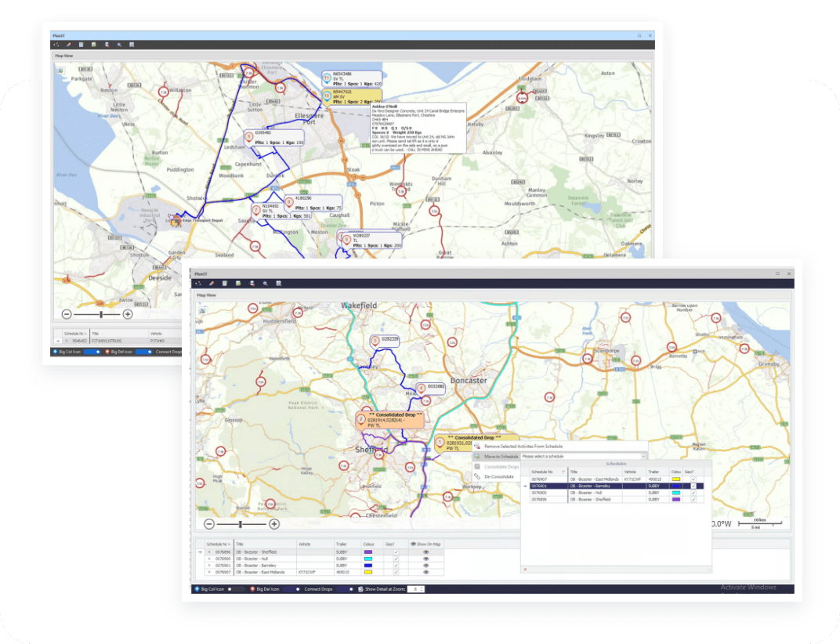
Task: Select consolidated drop marker number 2
Action: (x=361, y=419)
